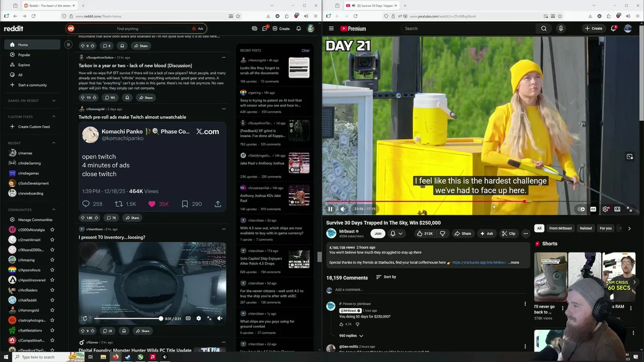Image resolution: width=644 pixels, height=362 pixels.
Task: Favorite r/Asmongold with star
Action: coord(52,310)
